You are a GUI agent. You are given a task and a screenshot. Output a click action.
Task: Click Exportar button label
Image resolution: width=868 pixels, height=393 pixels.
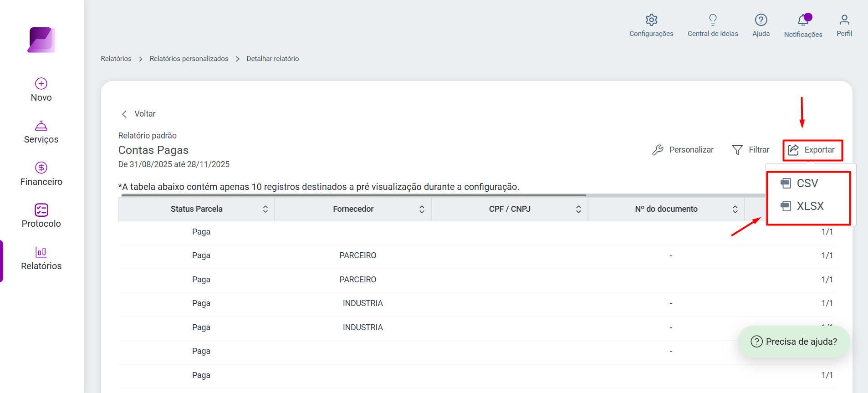click(x=820, y=150)
